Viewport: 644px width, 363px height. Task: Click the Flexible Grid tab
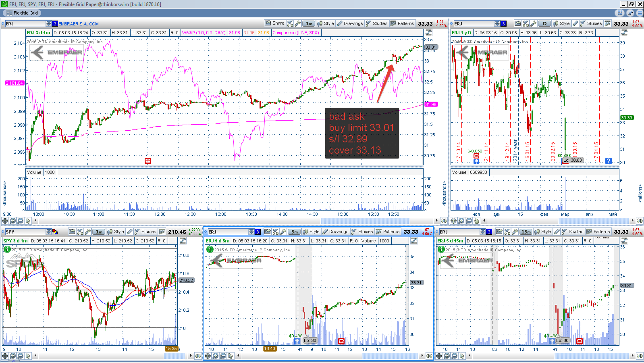click(x=22, y=13)
